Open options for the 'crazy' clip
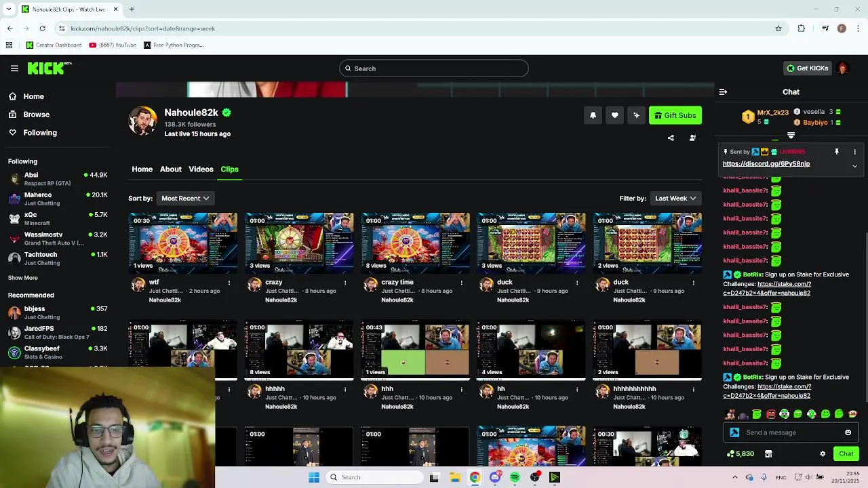868x488 pixels. coord(345,283)
